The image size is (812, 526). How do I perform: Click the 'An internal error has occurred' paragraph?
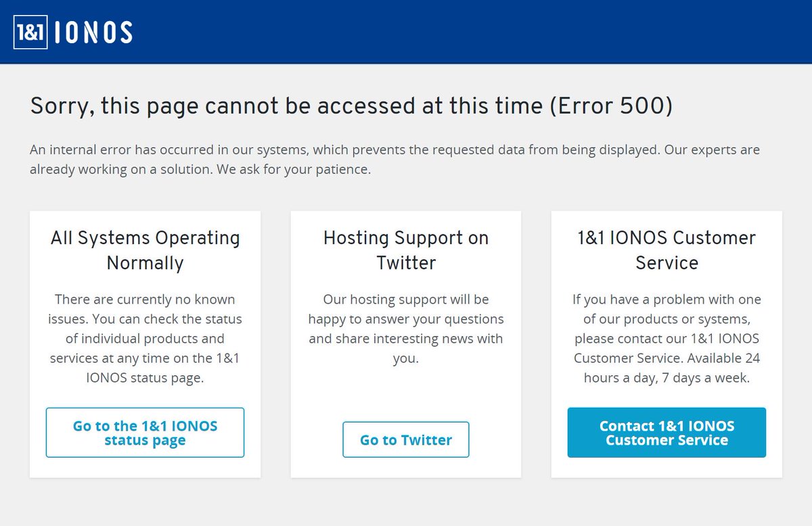(x=394, y=160)
